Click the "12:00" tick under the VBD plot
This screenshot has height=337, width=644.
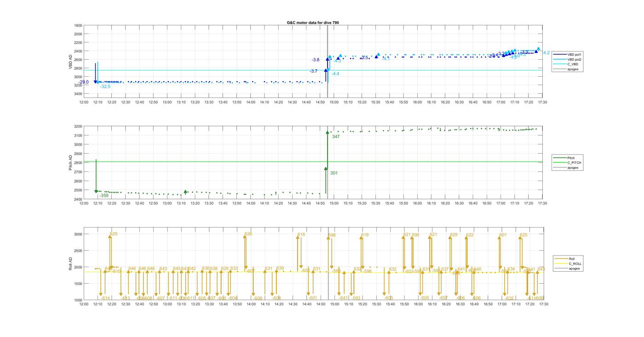pyautogui.click(x=84, y=102)
